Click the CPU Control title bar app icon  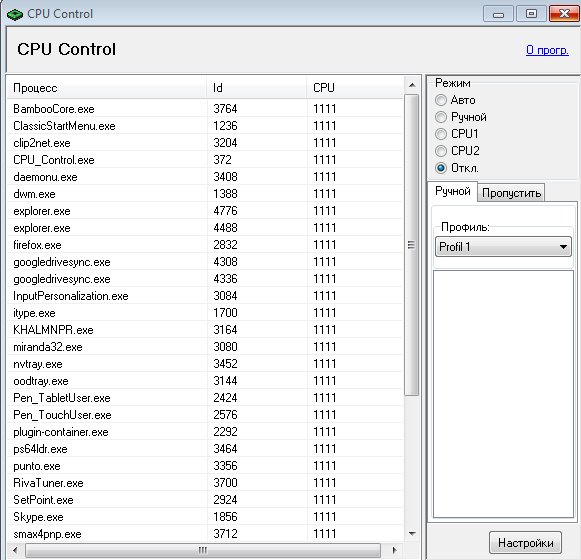(15, 14)
